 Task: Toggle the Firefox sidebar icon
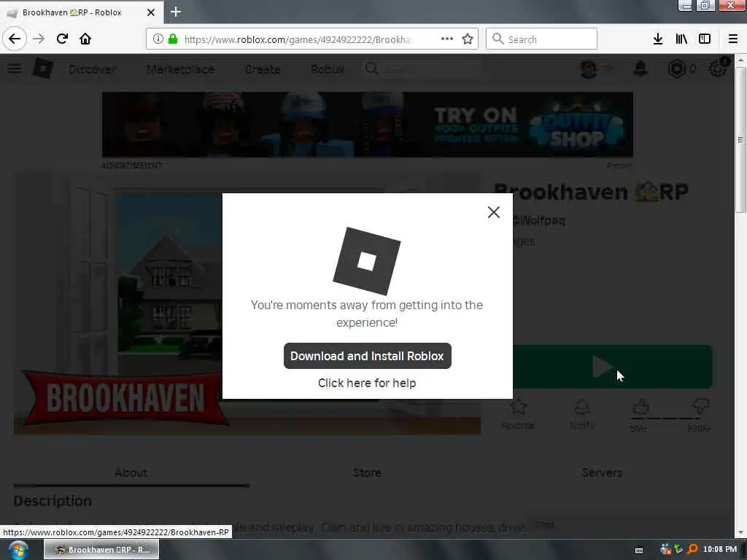pyautogui.click(x=705, y=39)
